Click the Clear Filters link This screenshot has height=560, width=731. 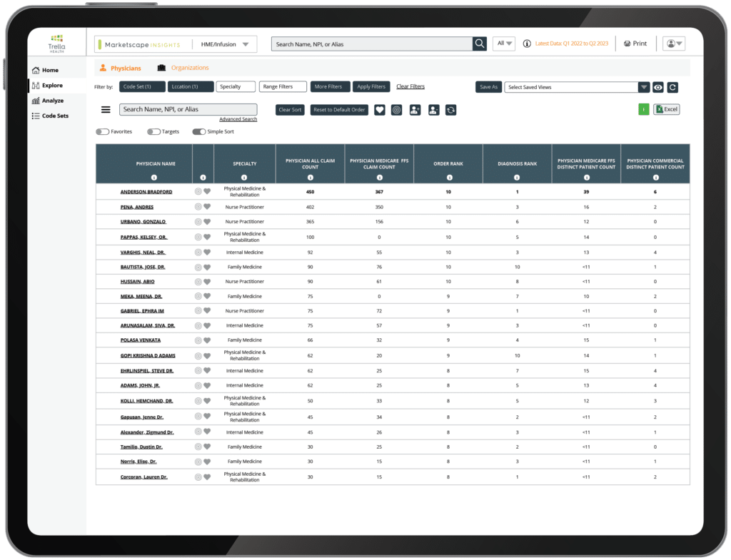coord(410,86)
